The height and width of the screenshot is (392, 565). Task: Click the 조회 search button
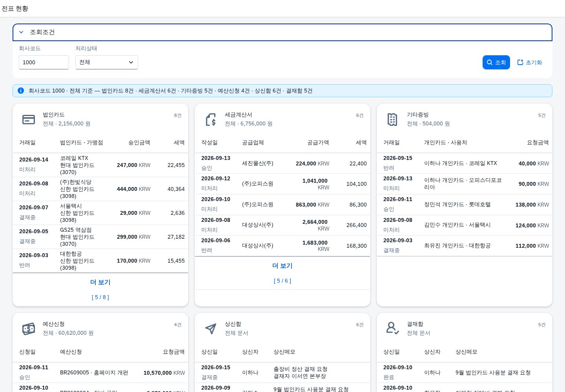(x=496, y=62)
